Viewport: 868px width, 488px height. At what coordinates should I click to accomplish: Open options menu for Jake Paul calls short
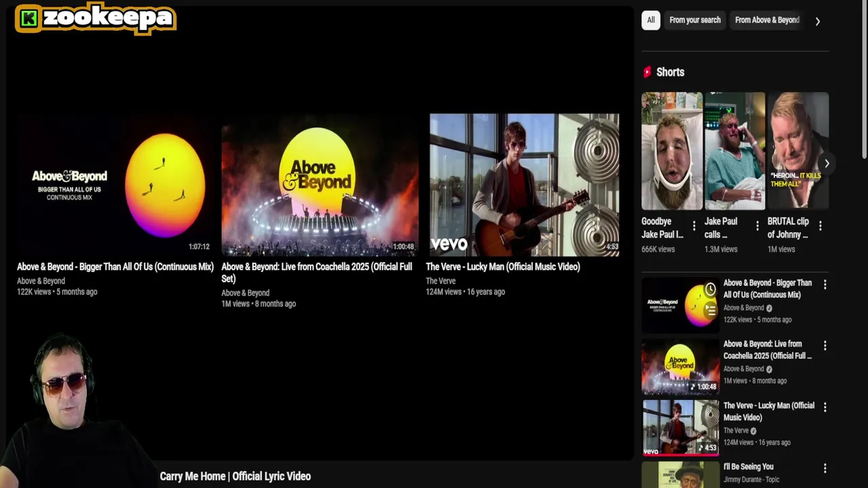(757, 226)
